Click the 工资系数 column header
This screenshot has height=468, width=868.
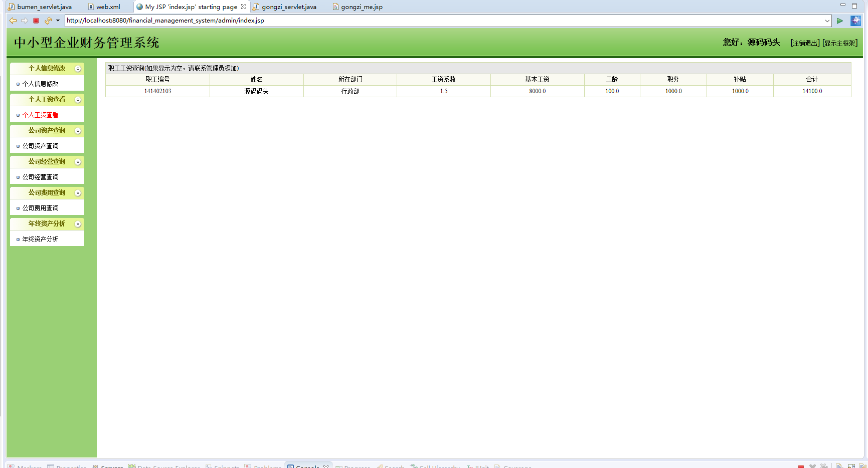pyautogui.click(x=444, y=80)
